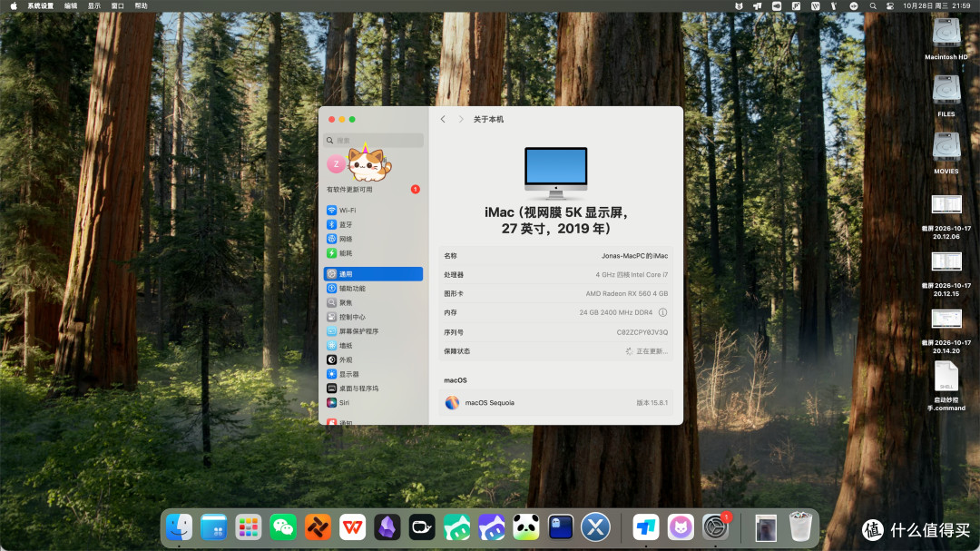Select the 启动妙控手.command desktop file

pyautogui.click(x=946, y=387)
